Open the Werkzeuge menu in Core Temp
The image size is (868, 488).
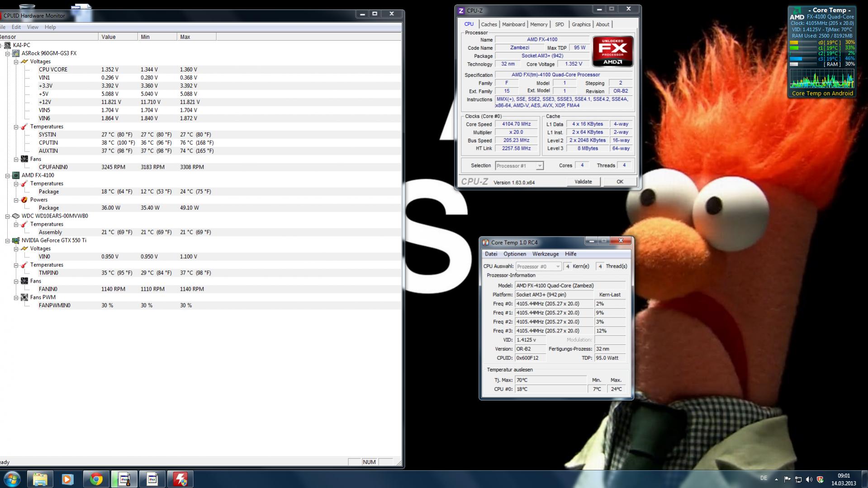coord(545,254)
